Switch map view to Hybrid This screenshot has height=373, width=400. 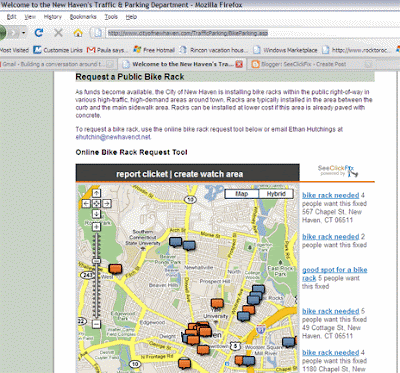coord(276,194)
